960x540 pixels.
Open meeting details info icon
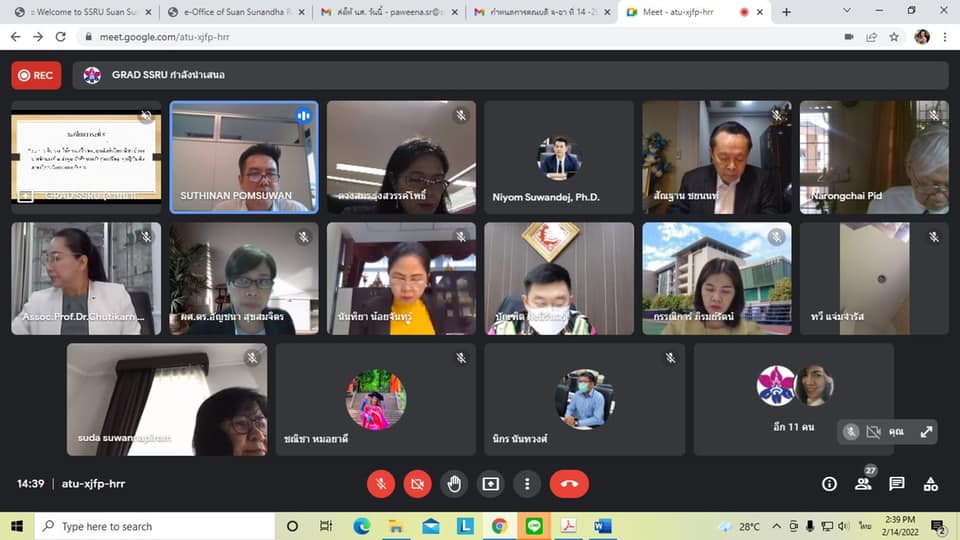(829, 484)
